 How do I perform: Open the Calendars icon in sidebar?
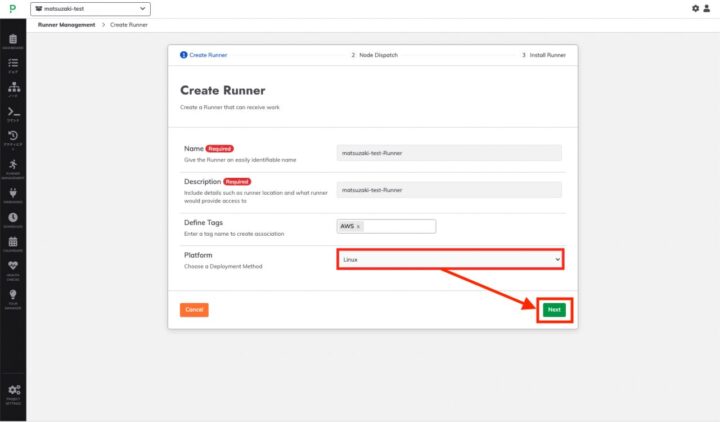coord(13,242)
